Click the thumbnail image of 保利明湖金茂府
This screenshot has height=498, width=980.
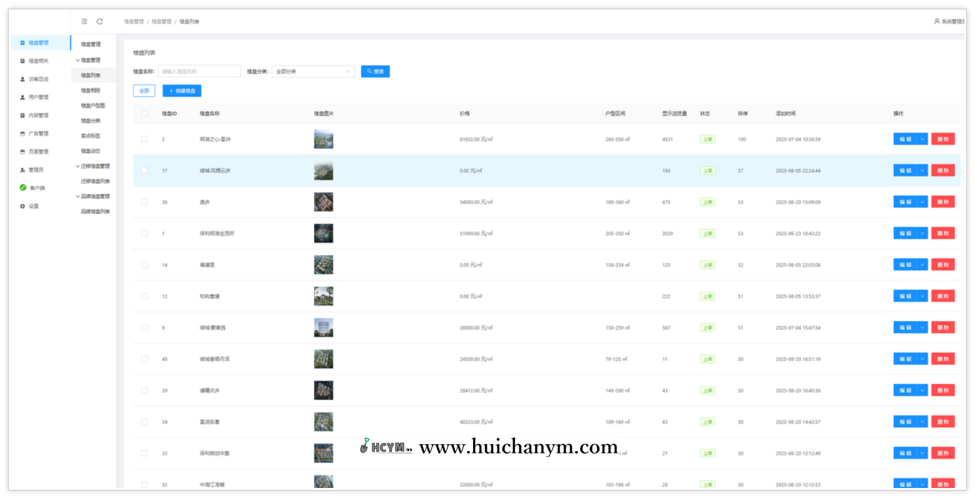click(324, 233)
